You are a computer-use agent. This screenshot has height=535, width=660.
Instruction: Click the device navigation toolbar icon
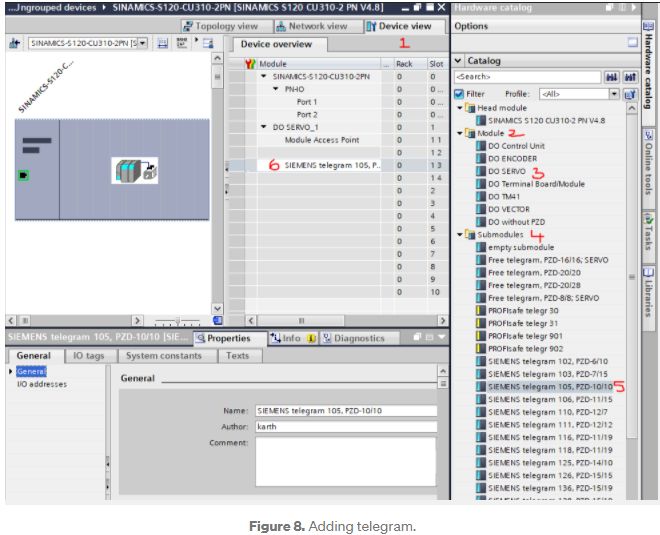coord(15,43)
